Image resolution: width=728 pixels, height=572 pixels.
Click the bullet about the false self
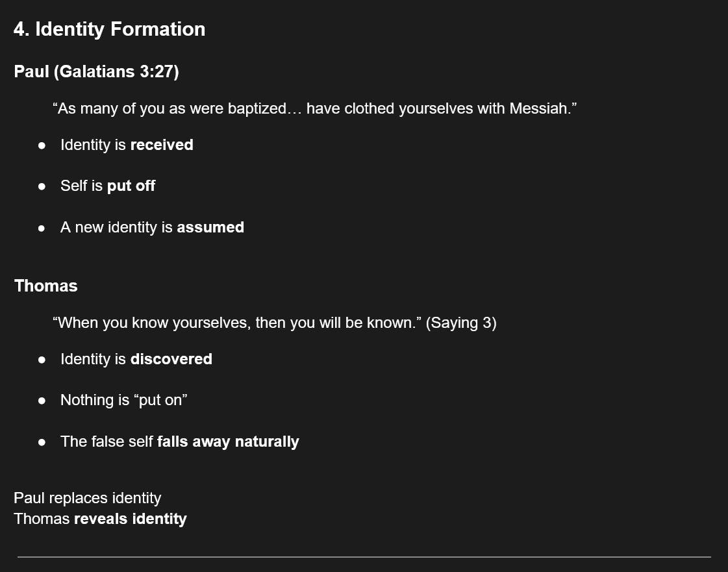[x=180, y=441]
